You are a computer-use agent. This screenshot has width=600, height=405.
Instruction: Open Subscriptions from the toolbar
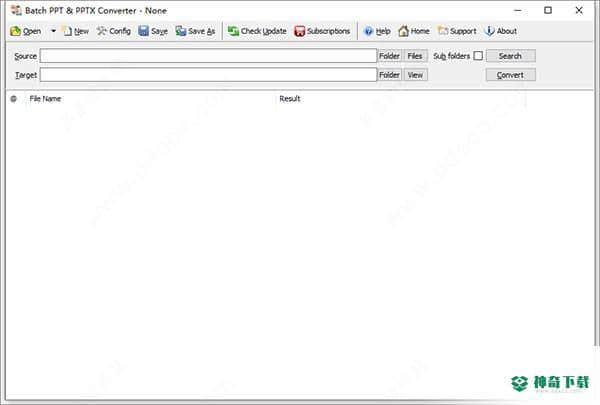(322, 31)
